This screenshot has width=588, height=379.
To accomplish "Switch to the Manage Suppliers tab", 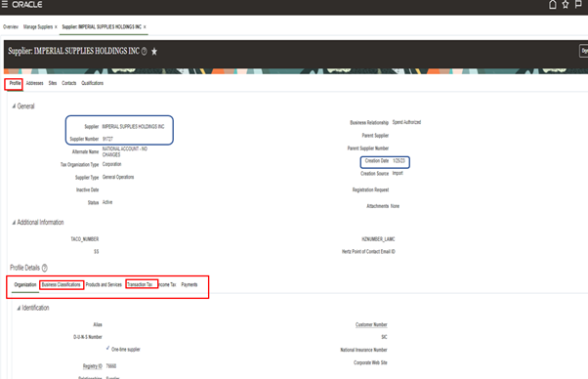I will coord(38,27).
